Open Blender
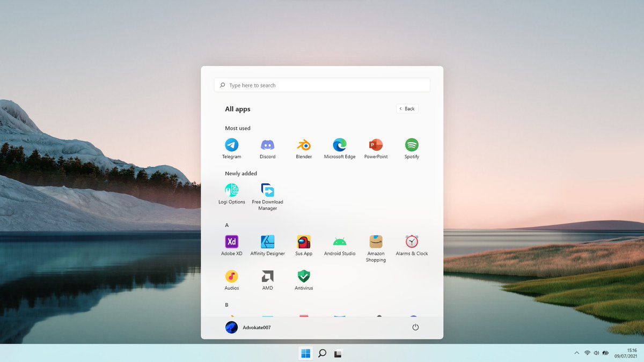Image resolution: width=644 pixels, height=362 pixels. tap(304, 149)
